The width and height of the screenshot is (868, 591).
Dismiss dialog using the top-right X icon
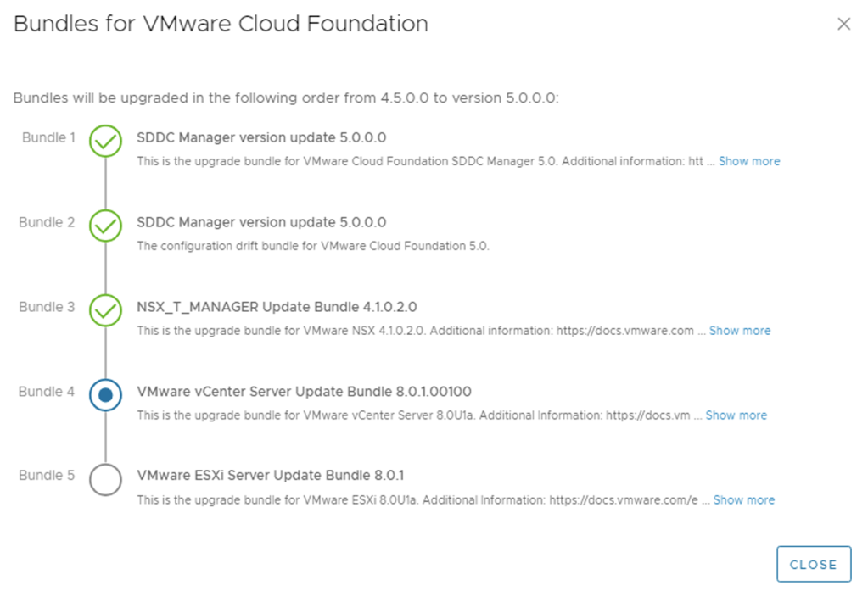coord(843,24)
